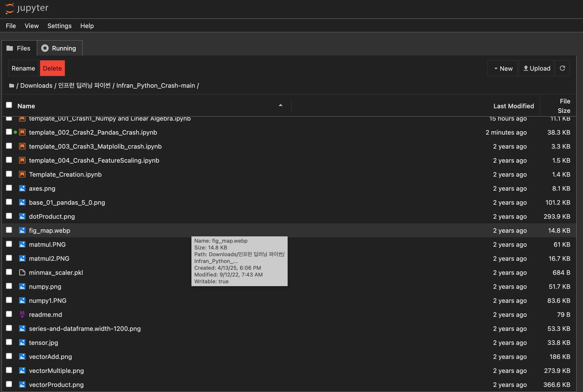Go to Downloads in breadcrumb path

36,86
